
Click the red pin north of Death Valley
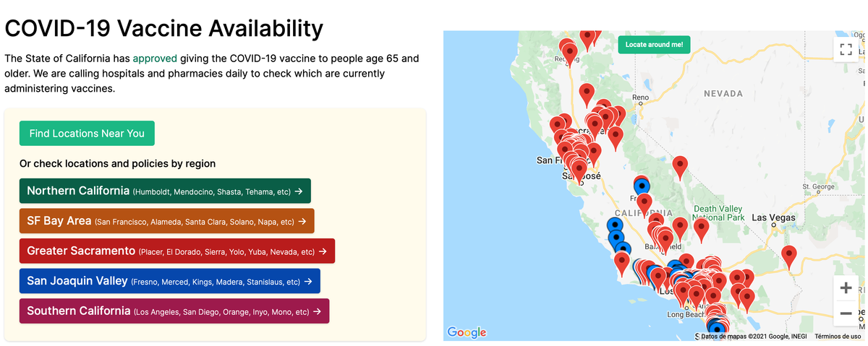(x=680, y=167)
